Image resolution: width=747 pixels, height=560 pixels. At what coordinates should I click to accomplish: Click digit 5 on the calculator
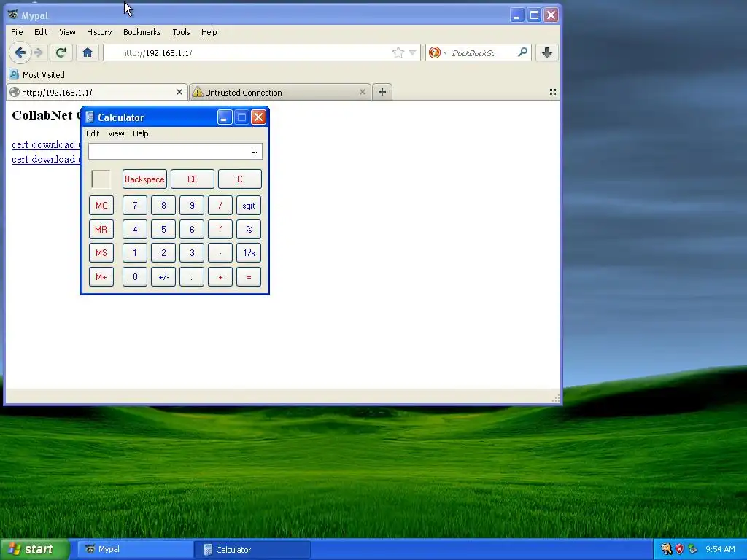(163, 229)
